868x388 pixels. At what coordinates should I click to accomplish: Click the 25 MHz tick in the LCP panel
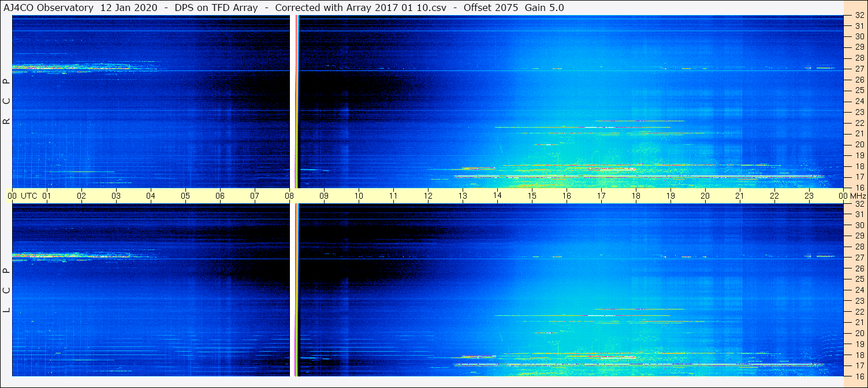(x=859, y=279)
